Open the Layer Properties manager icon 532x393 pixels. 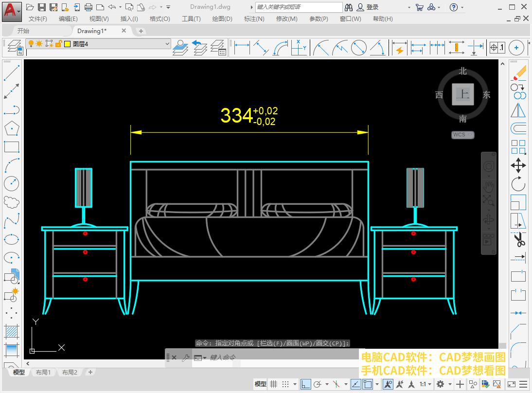point(14,48)
